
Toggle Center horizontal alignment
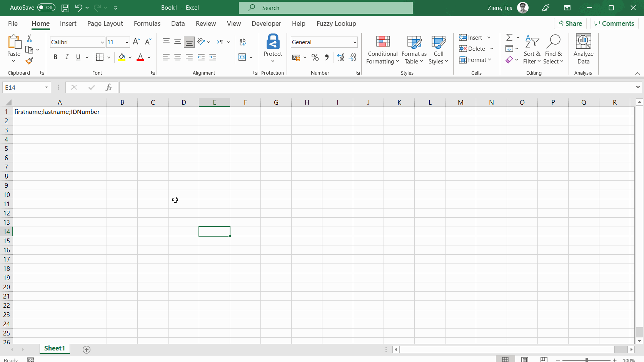click(178, 57)
